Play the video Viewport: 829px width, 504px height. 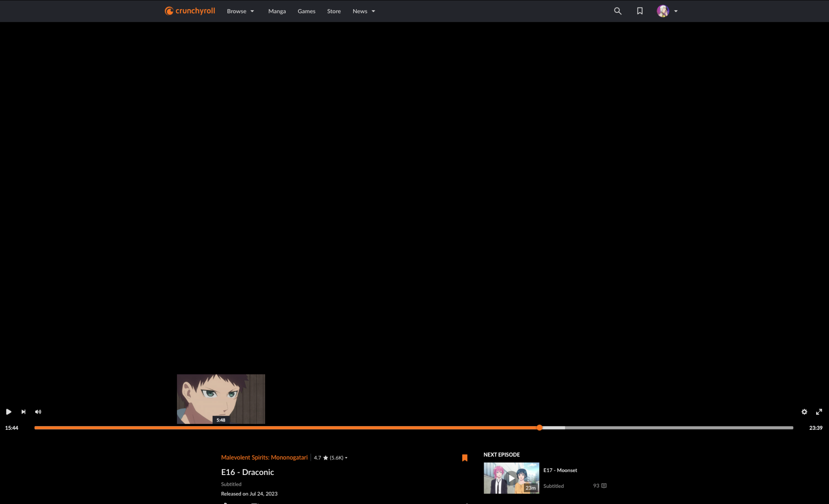click(9, 412)
